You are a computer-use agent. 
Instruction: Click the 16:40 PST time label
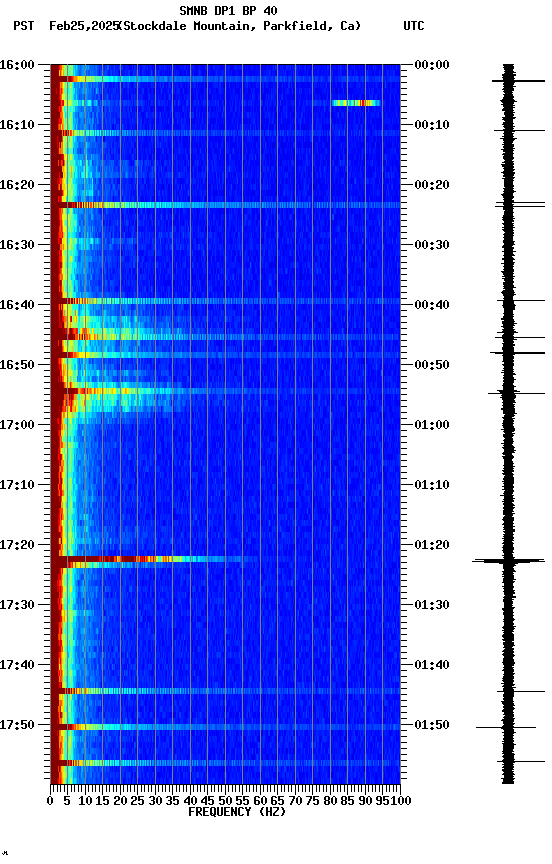click(x=17, y=305)
